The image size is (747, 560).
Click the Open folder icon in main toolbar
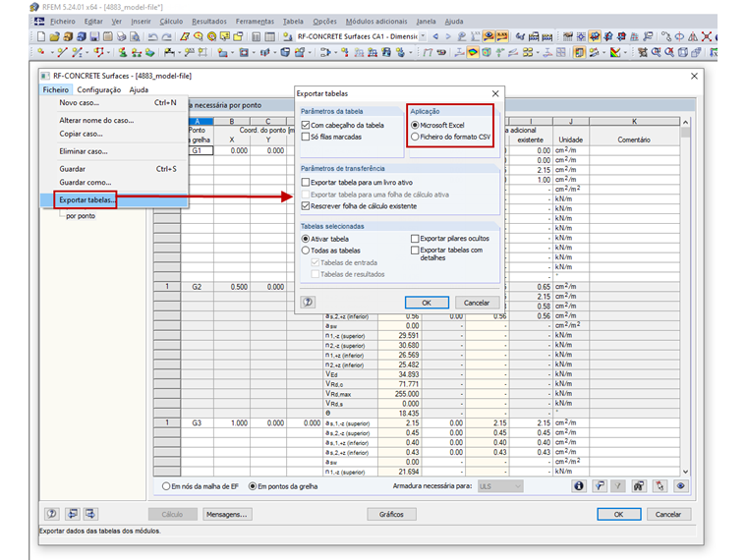(x=54, y=36)
